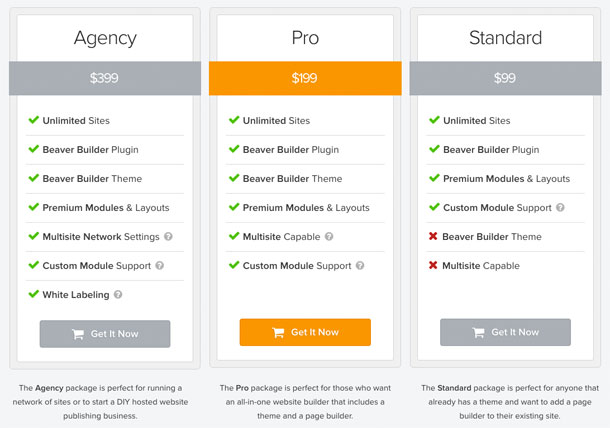Click green checkmark next to White Labeling

tap(33, 295)
